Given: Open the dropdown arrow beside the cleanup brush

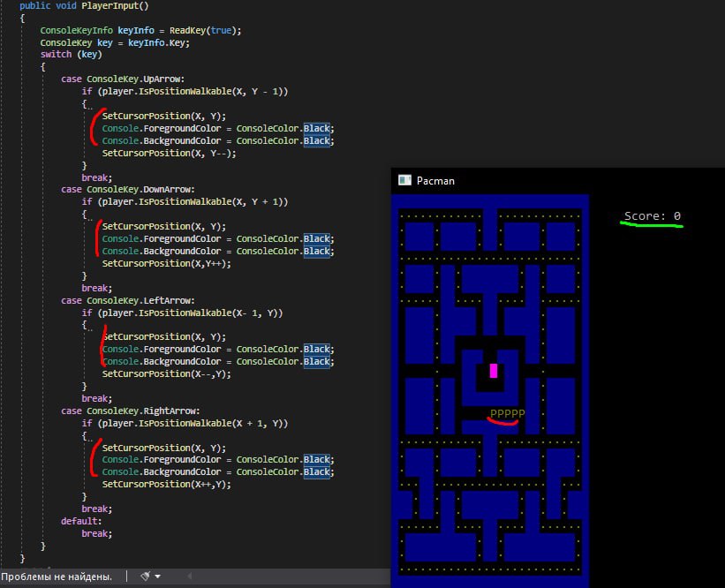Looking at the screenshot, I should point(158,577).
